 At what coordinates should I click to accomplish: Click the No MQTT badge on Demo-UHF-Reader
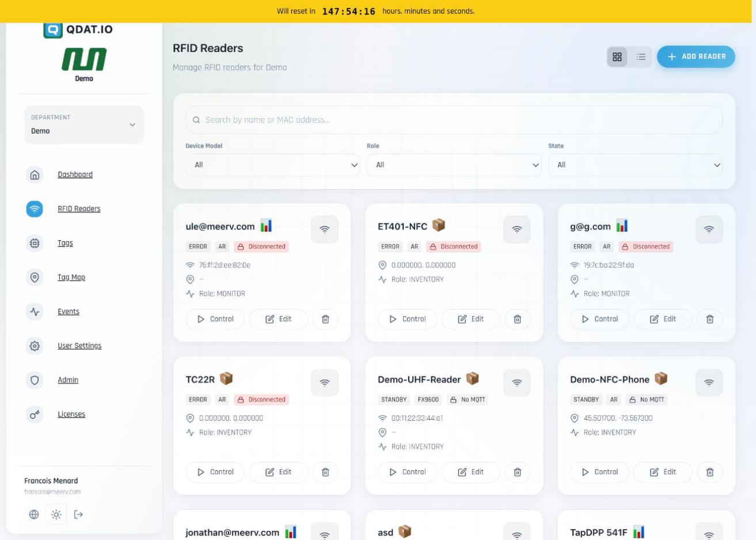tap(468, 399)
